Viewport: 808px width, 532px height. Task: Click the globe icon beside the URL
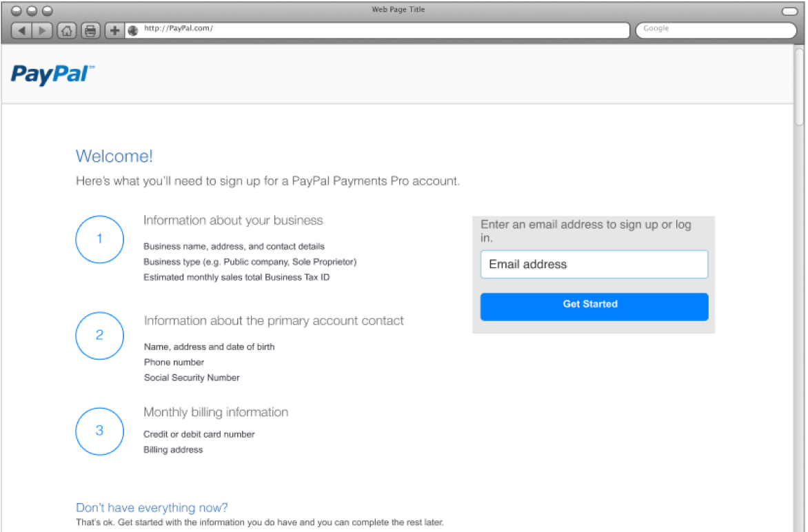pyautogui.click(x=133, y=31)
